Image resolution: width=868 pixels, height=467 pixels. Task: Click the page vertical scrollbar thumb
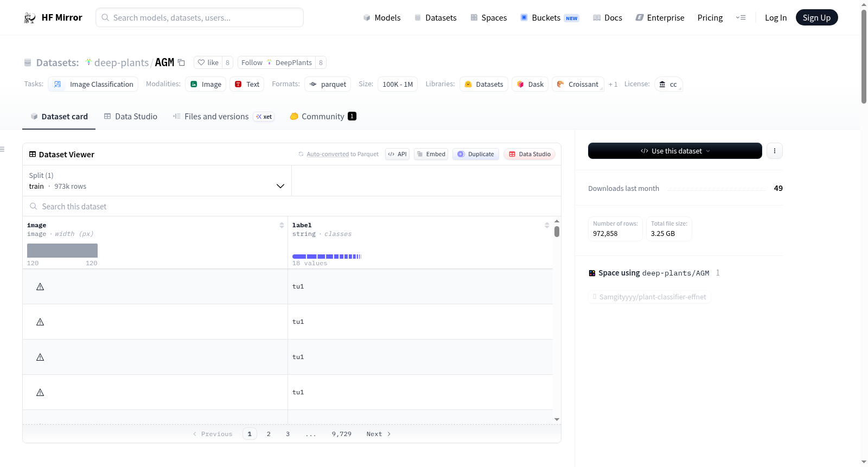[x=864, y=56]
